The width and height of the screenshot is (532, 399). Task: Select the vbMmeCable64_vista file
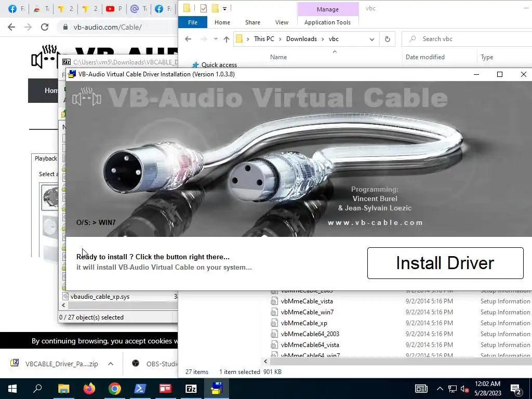[310, 345]
